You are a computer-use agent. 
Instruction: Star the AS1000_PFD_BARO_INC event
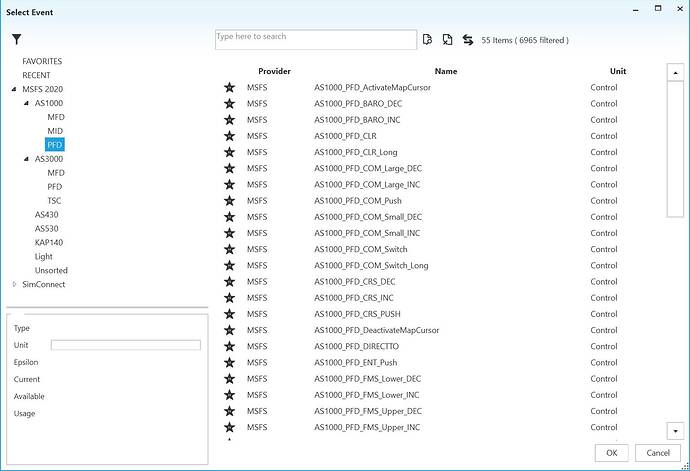[229, 120]
